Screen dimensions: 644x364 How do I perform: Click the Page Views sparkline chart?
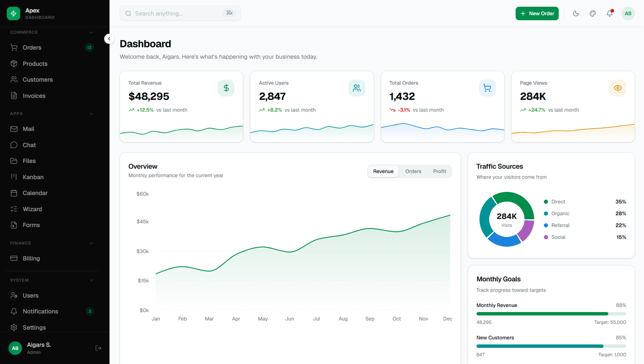573,133
